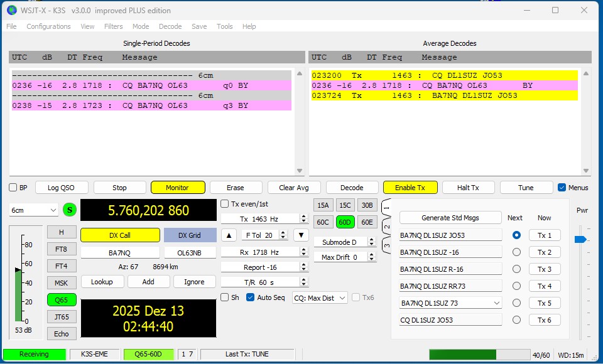Click the green S propagation icon beside band selector
Screen dimensions: 603x364
tap(69, 210)
